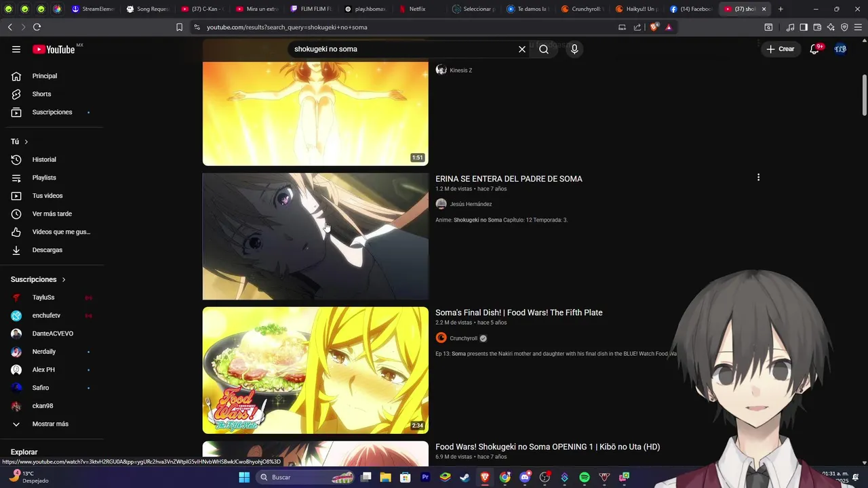The image size is (868, 488).
Task: Play the Soma's Final Dish thumbnail
Action: click(315, 370)
